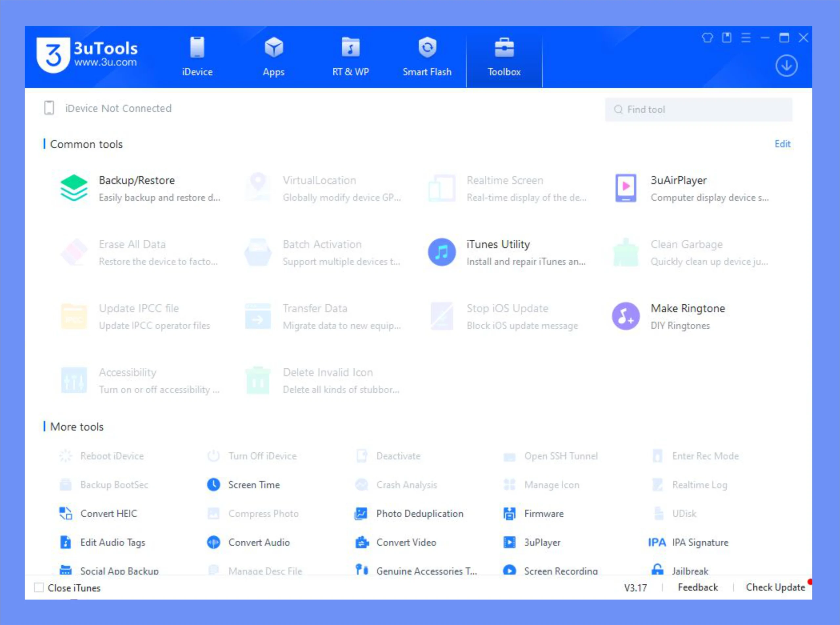Viewport: 840px width, 625px height.
Task: Click Edit link for Common tools
Action: coord(782,144)
